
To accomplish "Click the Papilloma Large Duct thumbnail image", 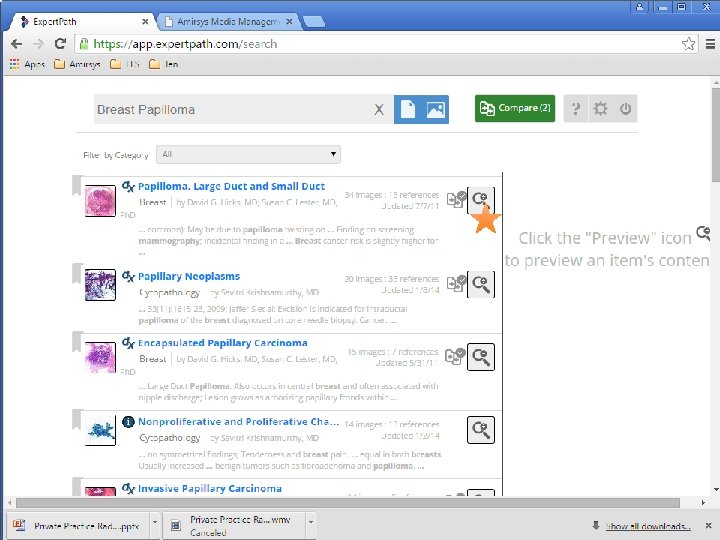I will pos(100,201).
